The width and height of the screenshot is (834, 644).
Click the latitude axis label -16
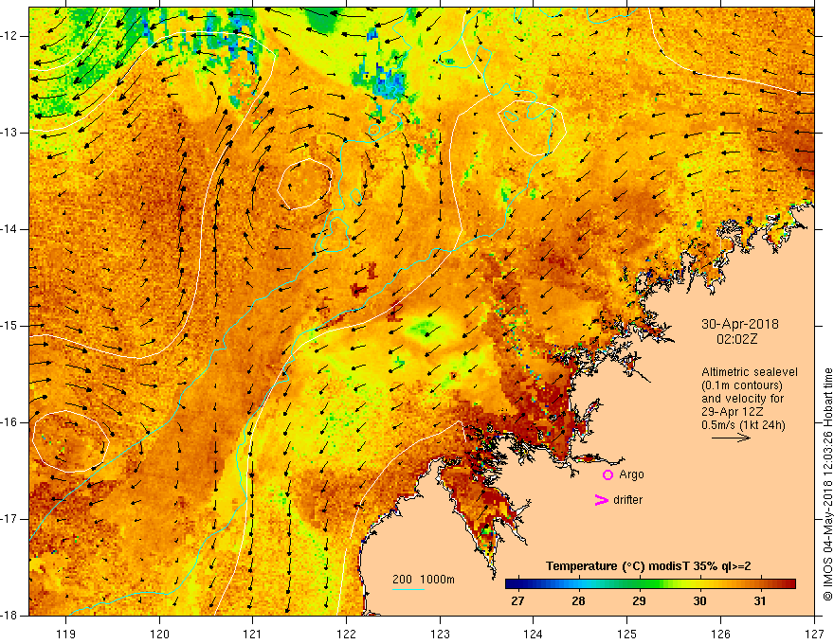[x=9, y=422]
